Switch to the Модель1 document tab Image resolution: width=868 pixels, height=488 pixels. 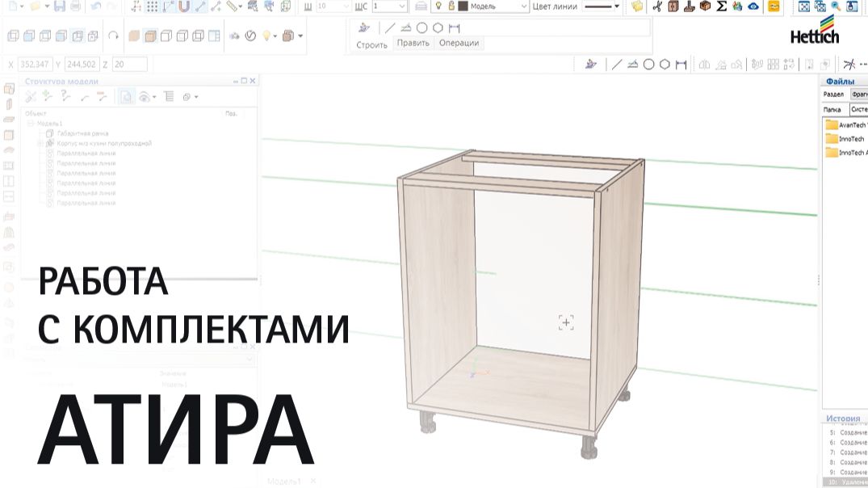pos(284,482)
